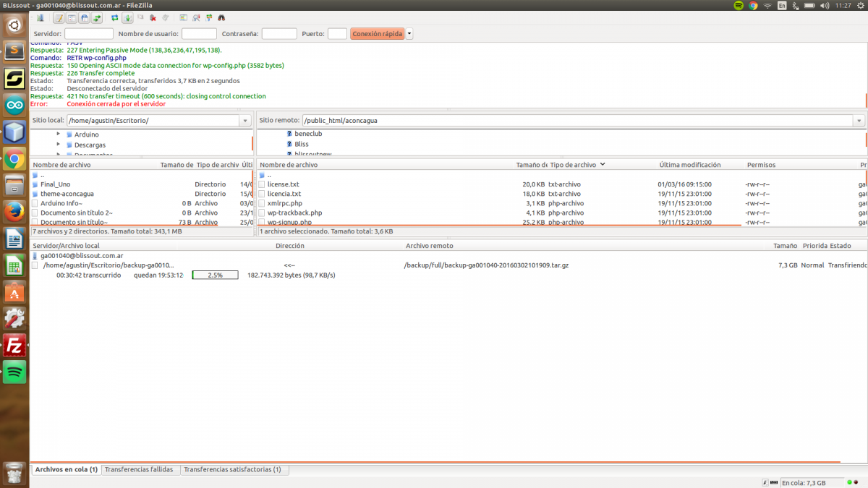This screenshot has height=488, width=868.
Task: Open the directory listing filters dialog
Action: [183, 17]
